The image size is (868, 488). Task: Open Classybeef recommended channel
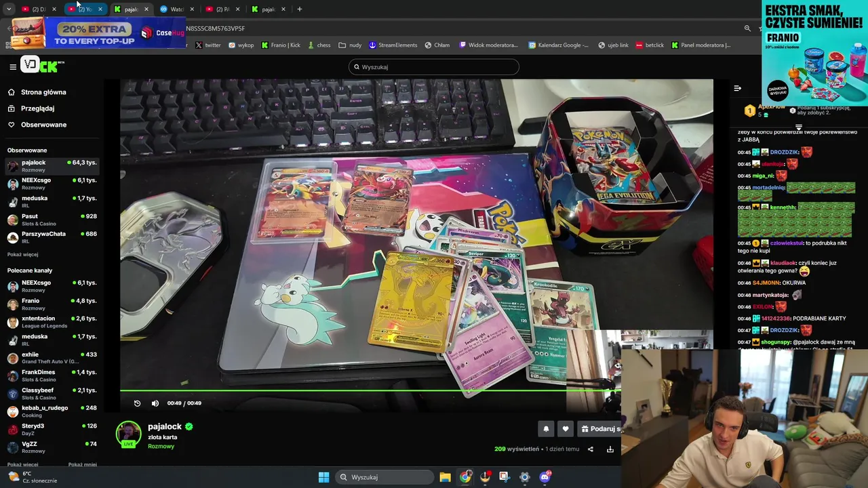click(52, 394)
